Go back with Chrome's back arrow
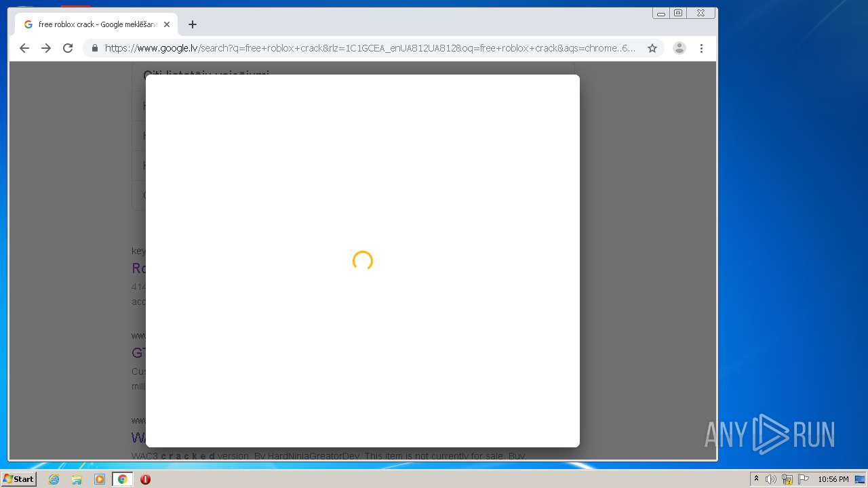Viewport: 868px width, 488px height. click(24, 48)
